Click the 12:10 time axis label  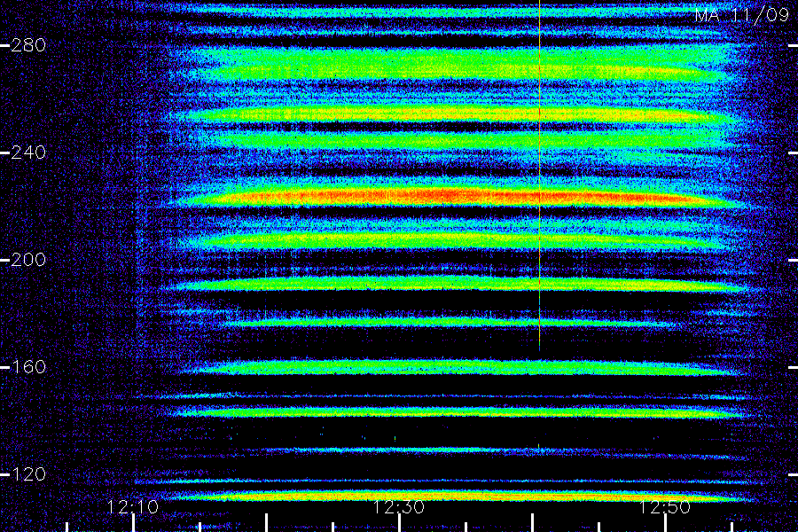pyautogui.click(x=133, y=507)
